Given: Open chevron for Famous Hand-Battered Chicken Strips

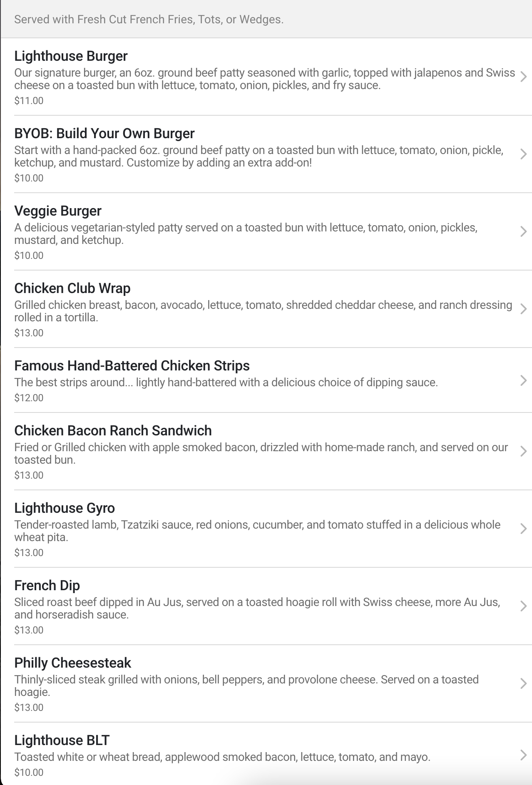Looking at the screenshot, I should 524,380.
